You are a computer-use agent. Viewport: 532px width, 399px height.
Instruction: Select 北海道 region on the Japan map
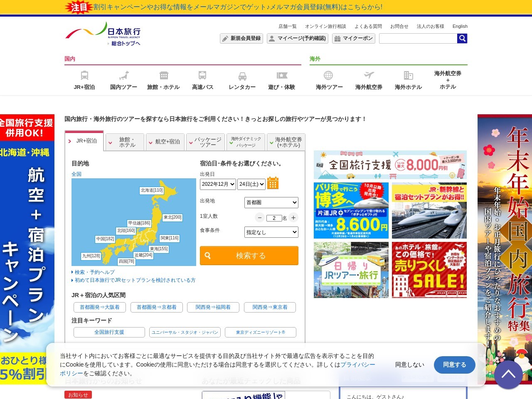click(x=152, y=190)
